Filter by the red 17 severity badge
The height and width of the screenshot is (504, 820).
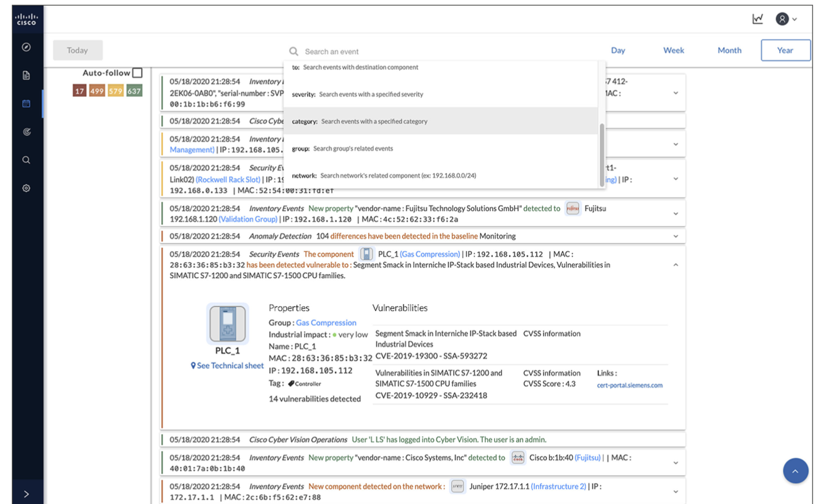coord(79,91)
